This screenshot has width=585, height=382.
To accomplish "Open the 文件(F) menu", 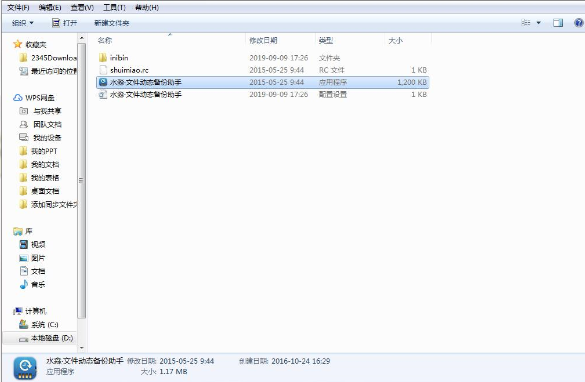I will tap(19, 7).
